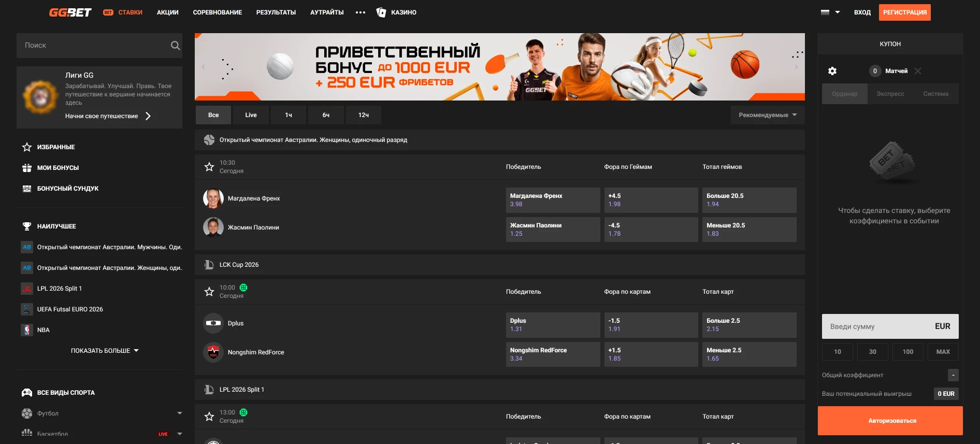Switch to the Live filter tab

pyautogui.click(x=251, y=115)
